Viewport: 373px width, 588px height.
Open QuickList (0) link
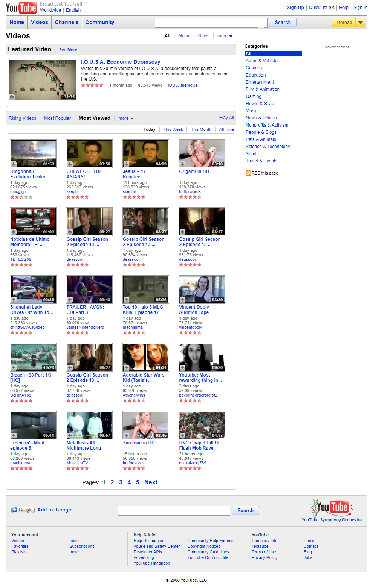tap(321, 8)
